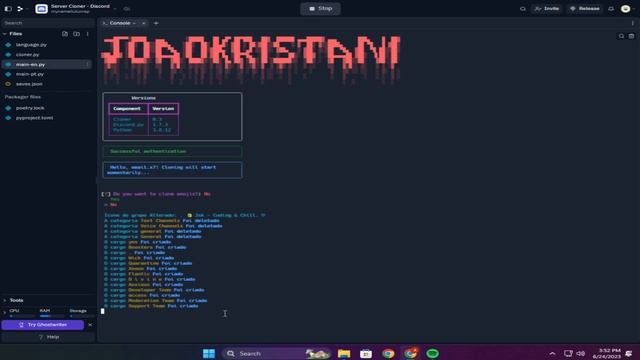Open the Replit home logo menu
This screenshot has height=360, width=640.
pyautogui.click(x=20, y=9)
